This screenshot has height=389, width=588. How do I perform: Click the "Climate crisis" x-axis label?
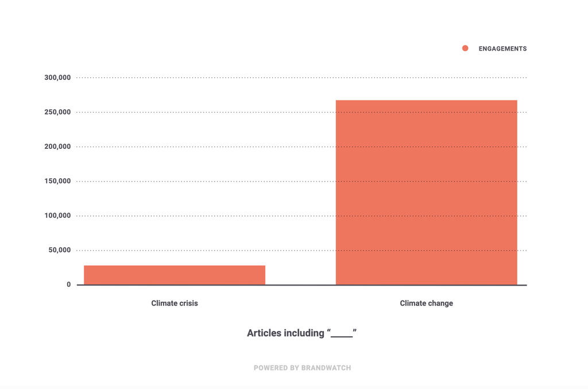coord(175,303)
